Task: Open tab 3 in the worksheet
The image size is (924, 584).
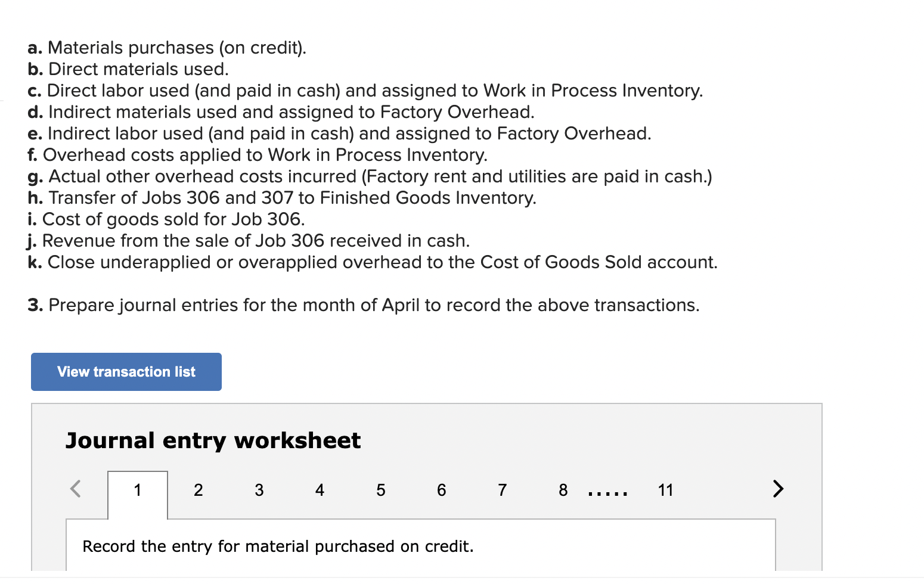Action: coord(259,490)
